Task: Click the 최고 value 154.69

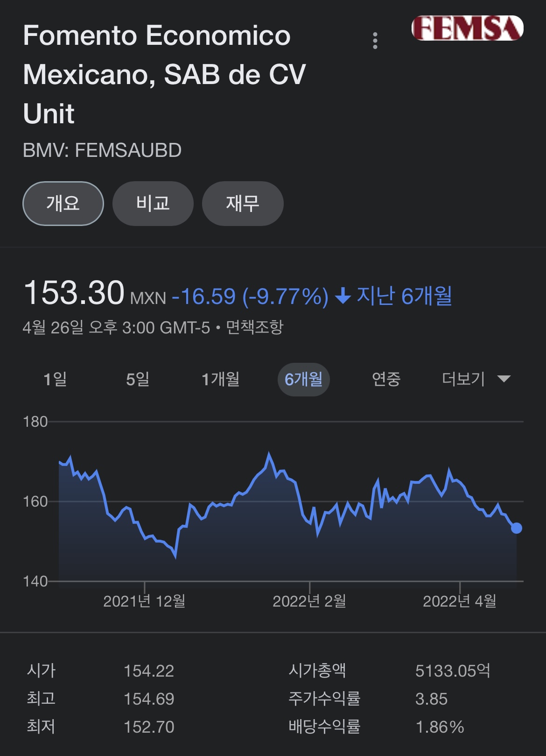Action: [x=149, y=699]
